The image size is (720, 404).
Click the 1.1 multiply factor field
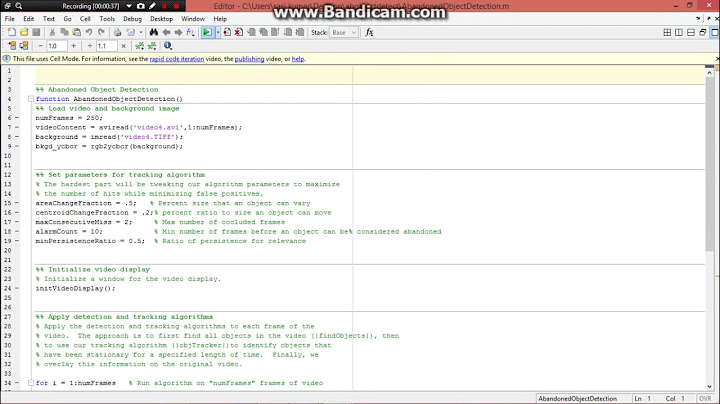(106, 45)
